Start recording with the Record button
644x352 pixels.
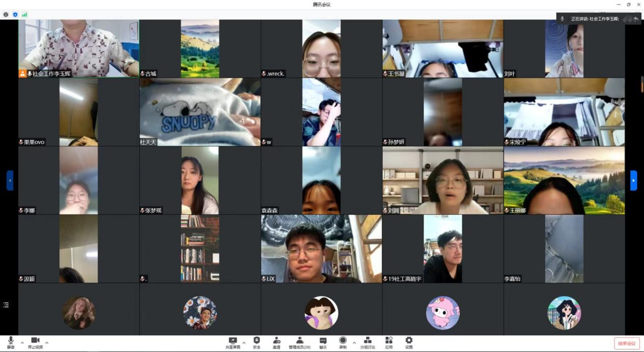343,342
